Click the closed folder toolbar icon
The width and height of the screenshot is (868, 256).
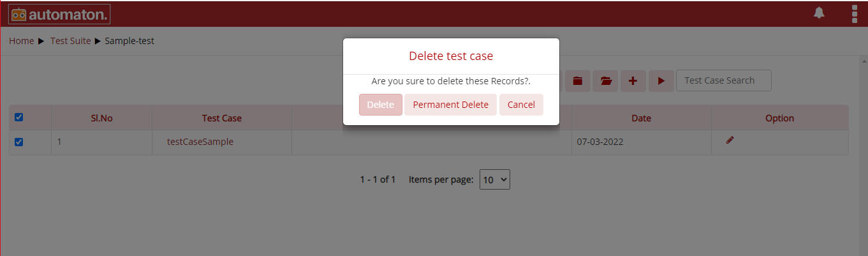coord(578,81)
